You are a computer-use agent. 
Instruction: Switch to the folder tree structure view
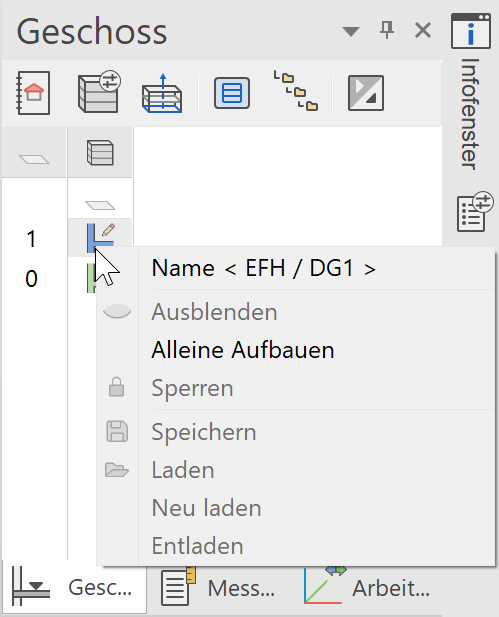pyautogui.click(x=296, y=91)
